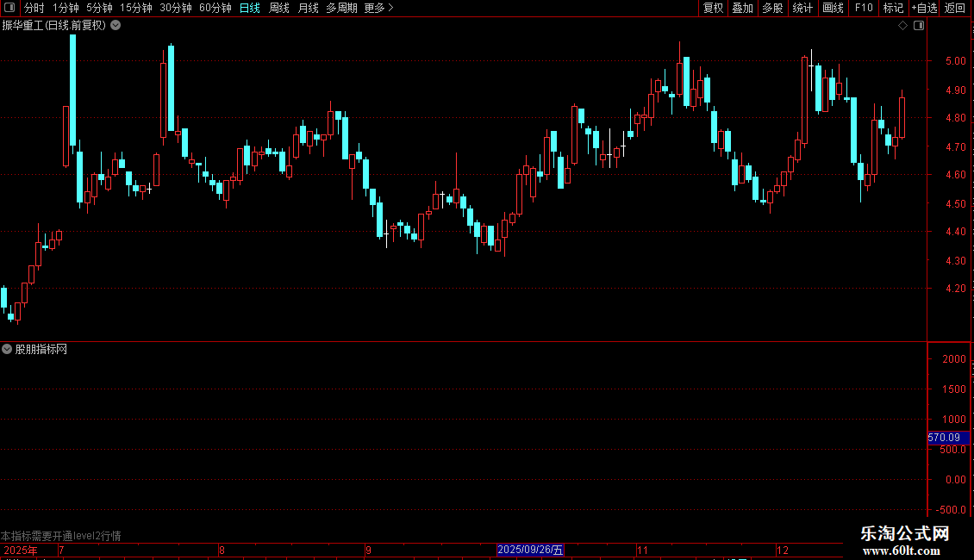The width and height of the screenshot is (974, 560).
Task: Click the 叠加 overlay button
Action: pos(743,8)
